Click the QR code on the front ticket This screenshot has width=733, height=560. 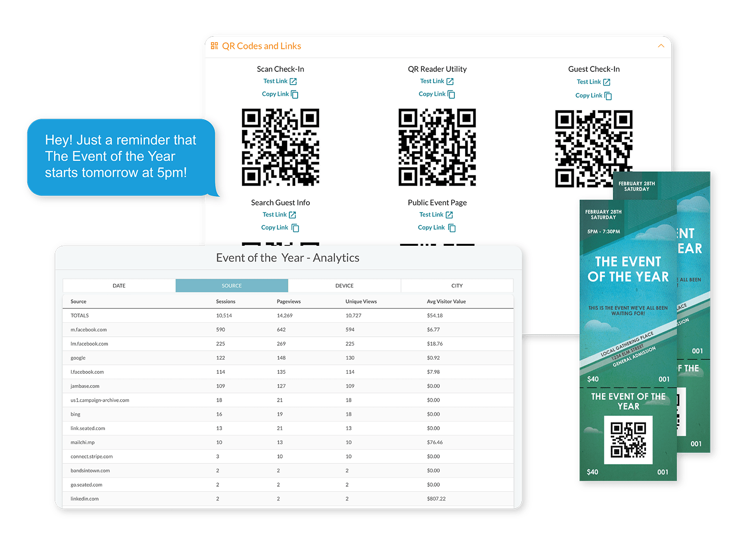[628, 440]
